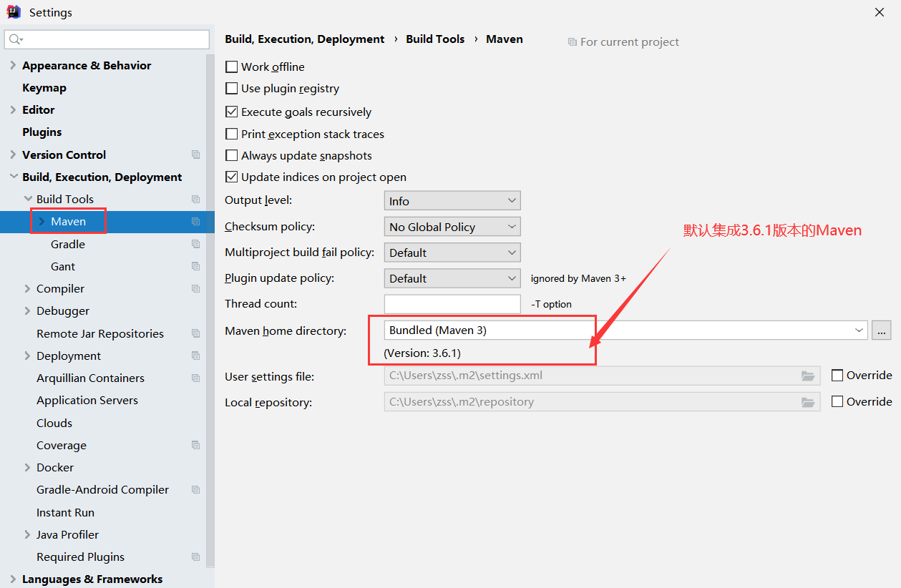
Task: Click the Build Tools breadcrumb
Action: pos(435,39)
